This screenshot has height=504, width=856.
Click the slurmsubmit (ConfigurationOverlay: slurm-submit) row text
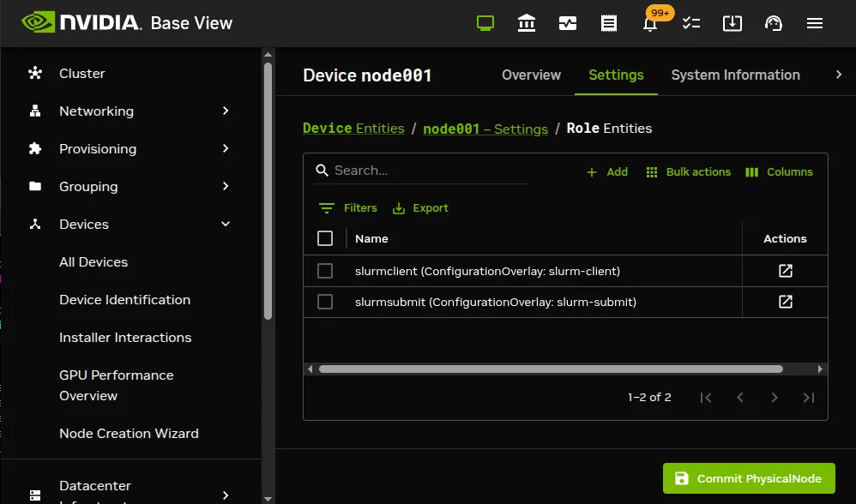point(496,303)
